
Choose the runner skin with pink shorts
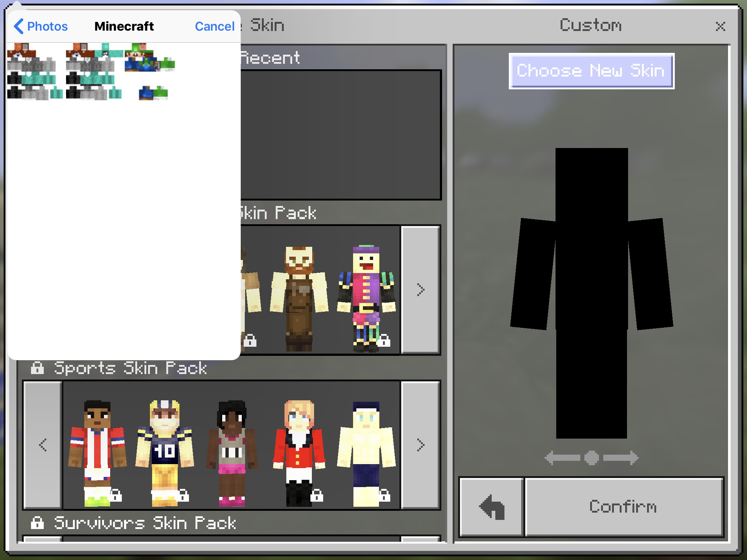(232, 452)
